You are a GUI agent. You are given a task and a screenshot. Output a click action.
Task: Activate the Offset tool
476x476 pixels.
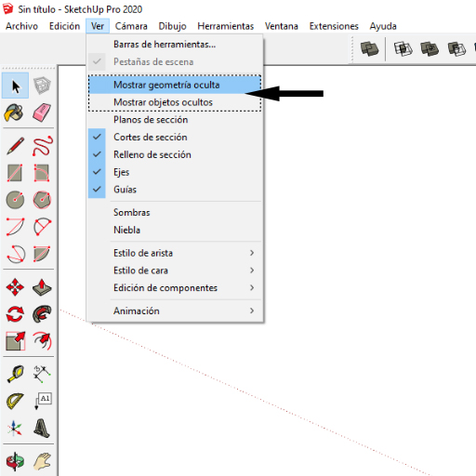(43, 341)
